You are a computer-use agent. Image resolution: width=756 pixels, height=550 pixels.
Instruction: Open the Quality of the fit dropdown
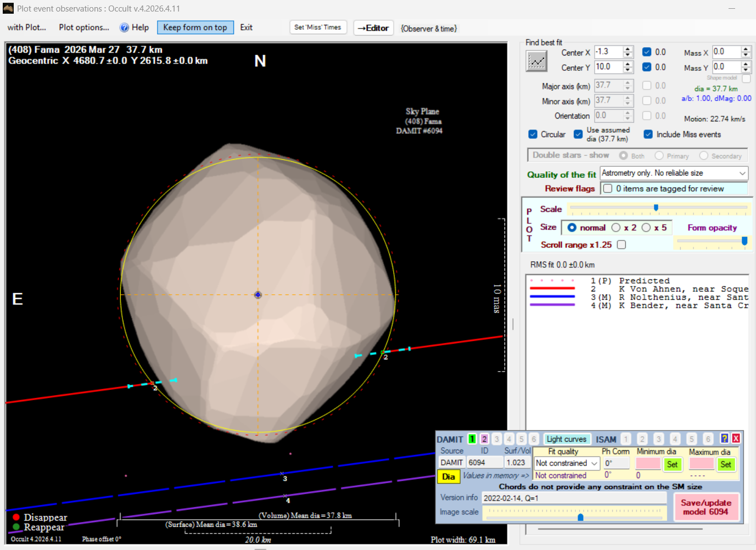(742, 173)
